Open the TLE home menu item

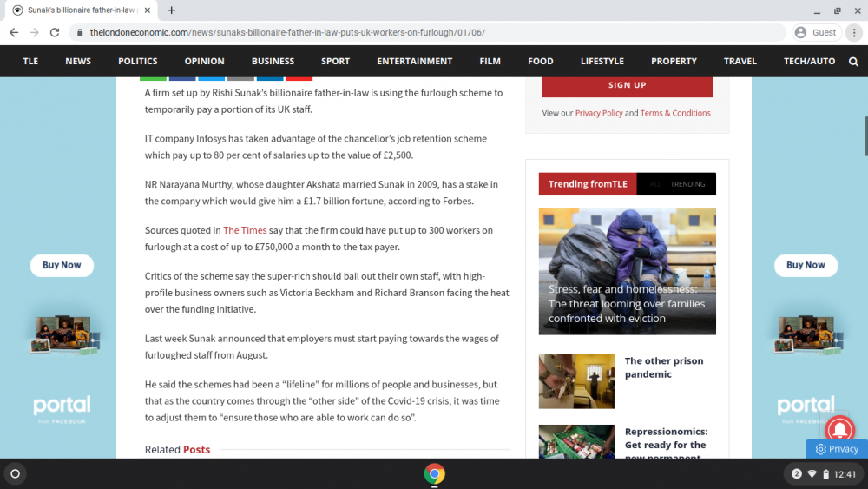[30, 62]
